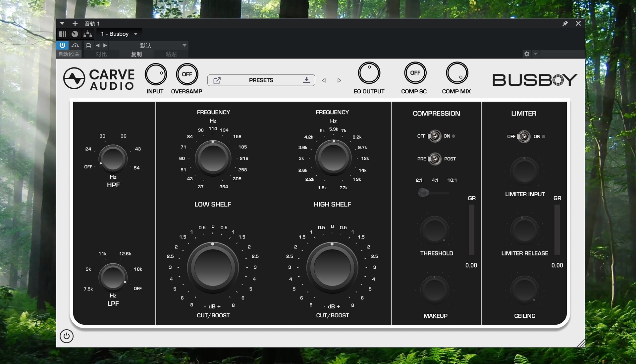Open the settings gear in the plugin header
The width and height of the screenshot is (636, 364).
[527, 54]
